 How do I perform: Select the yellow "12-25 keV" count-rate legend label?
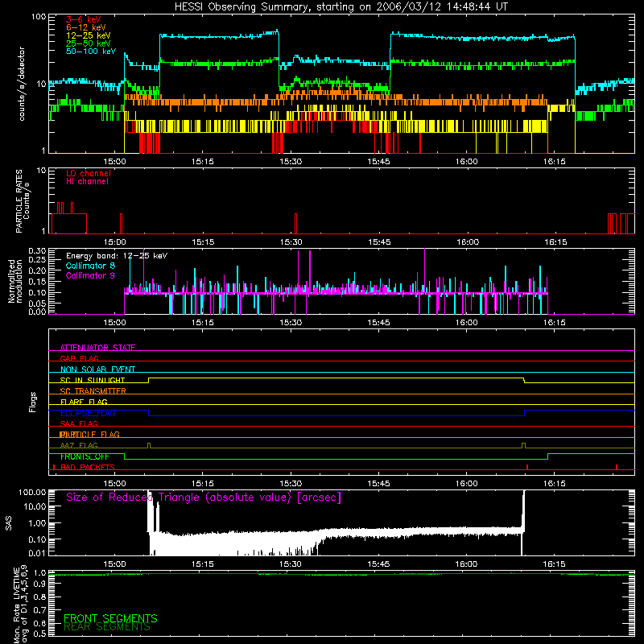89,35
